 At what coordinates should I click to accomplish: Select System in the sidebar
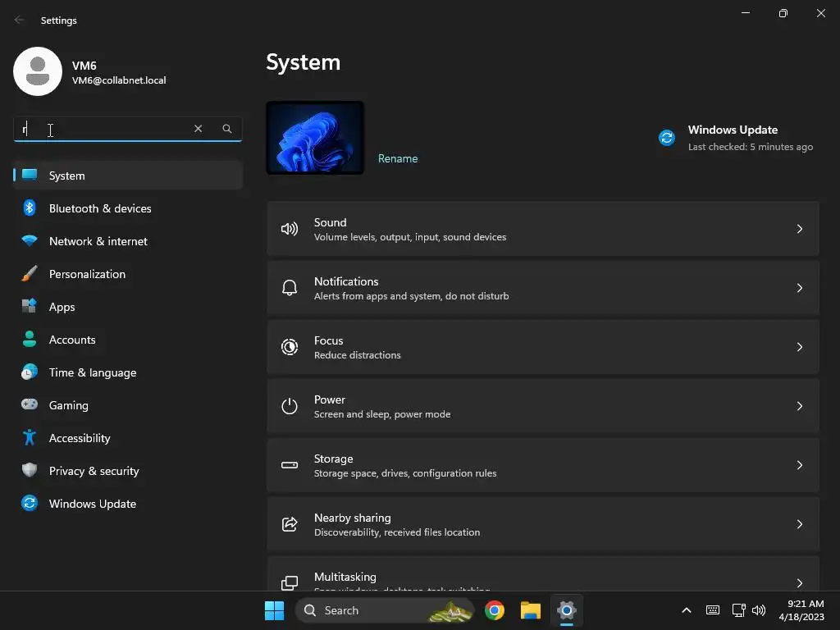(x=128, y=176)
